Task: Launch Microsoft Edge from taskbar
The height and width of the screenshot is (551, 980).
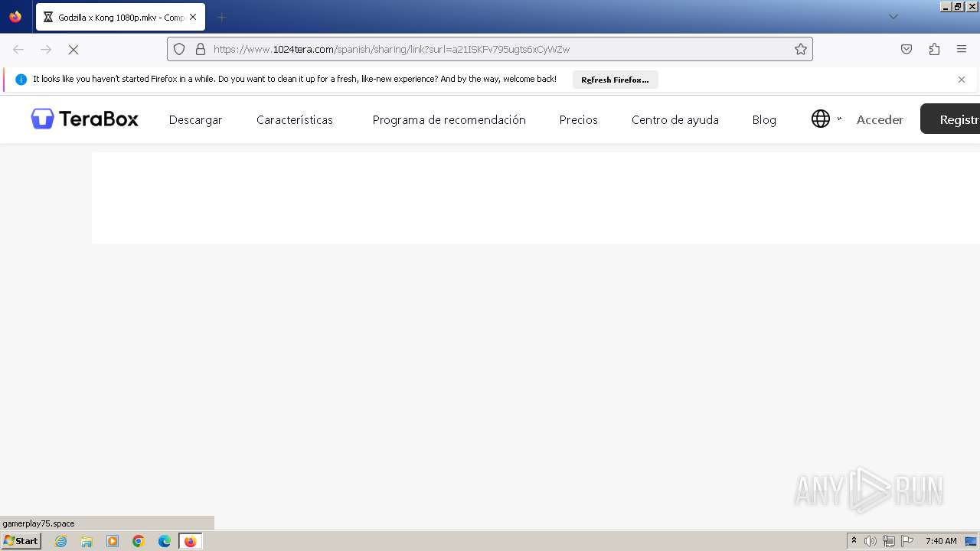Action: [x=165, y=541]
